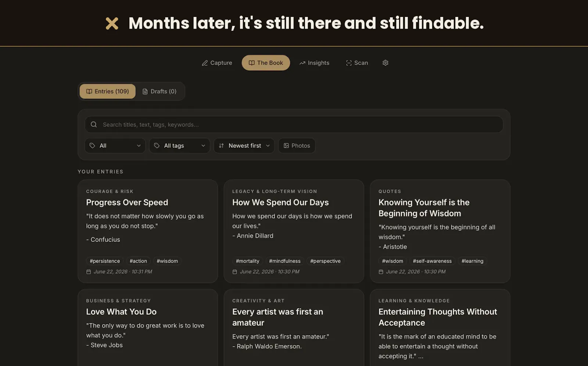Click the YOUR ENTRIES heading
Image resolution: width=588 pixels, height=366 pixels.
tap(100, 172)
